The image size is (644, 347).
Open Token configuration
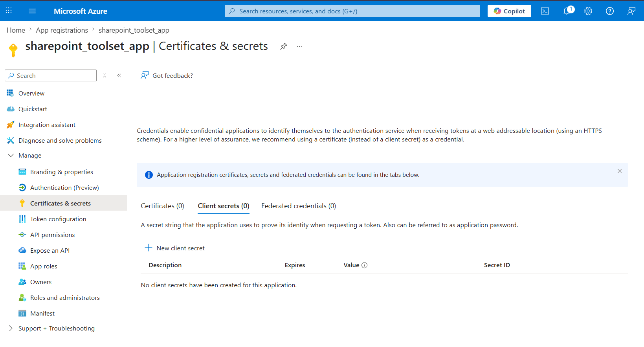pyautogui.click(x=58, y=219)
